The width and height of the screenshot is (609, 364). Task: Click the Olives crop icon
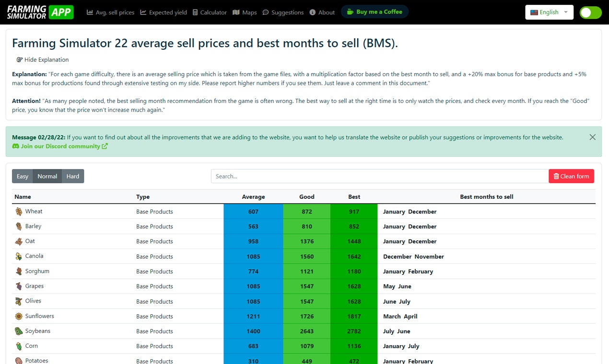click(19, 301)
